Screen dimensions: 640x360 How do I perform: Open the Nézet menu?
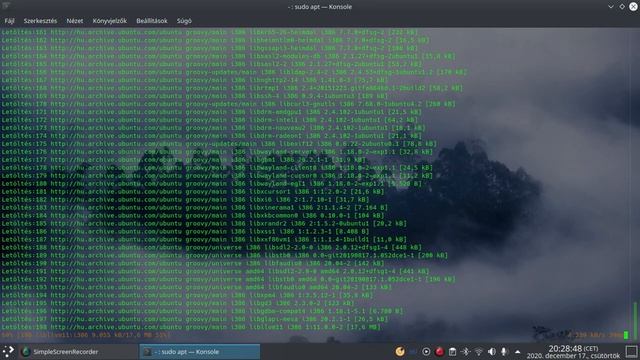pos(75,21)
